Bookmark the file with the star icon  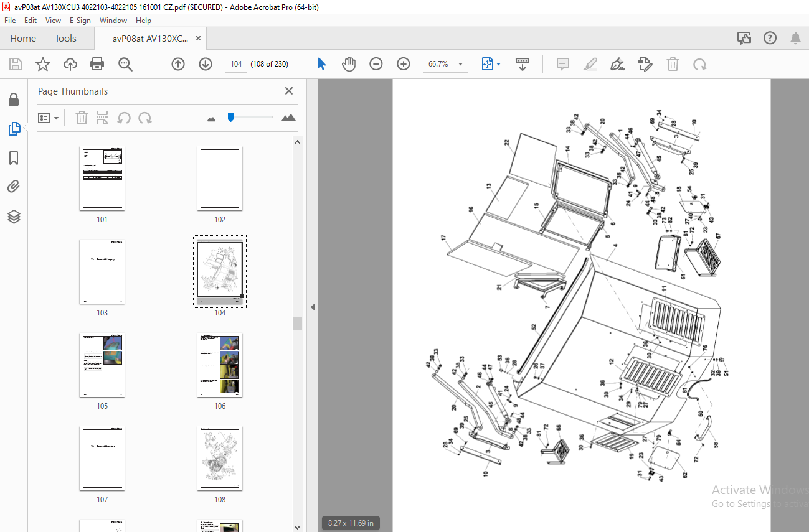pyautogui.click(x=42, y=64)
